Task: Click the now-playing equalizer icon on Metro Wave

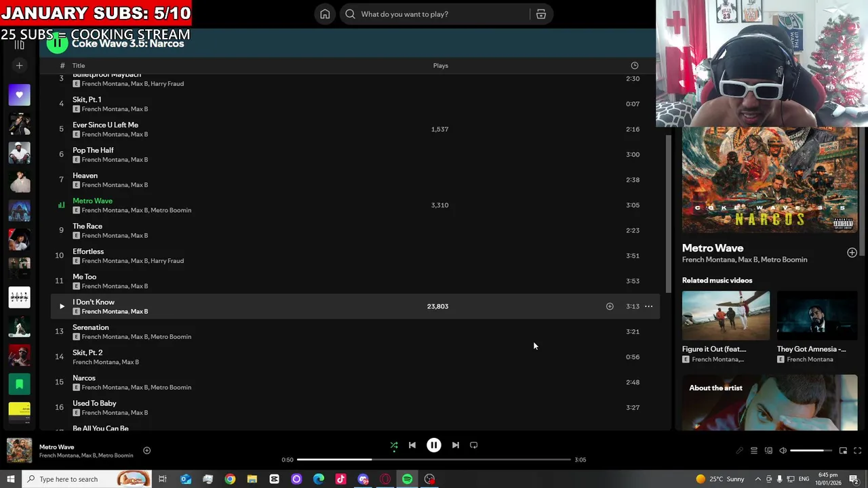Action: coord(61,205)
